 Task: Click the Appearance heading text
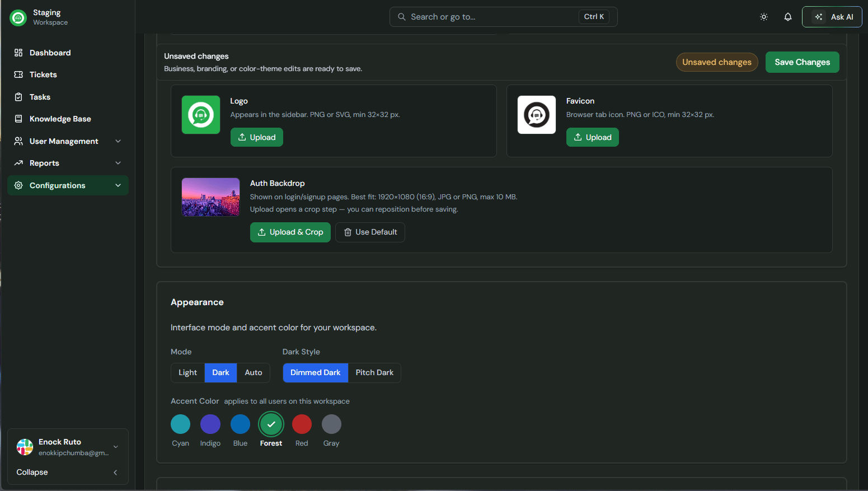click(x=197, y=302)
